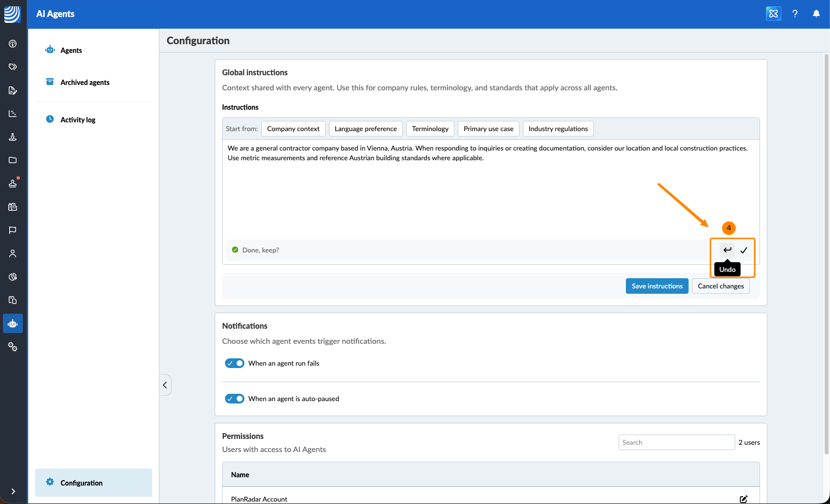830x504 pixels.
Task: Click the Permissions section heading
Action: tap(243, 436)
